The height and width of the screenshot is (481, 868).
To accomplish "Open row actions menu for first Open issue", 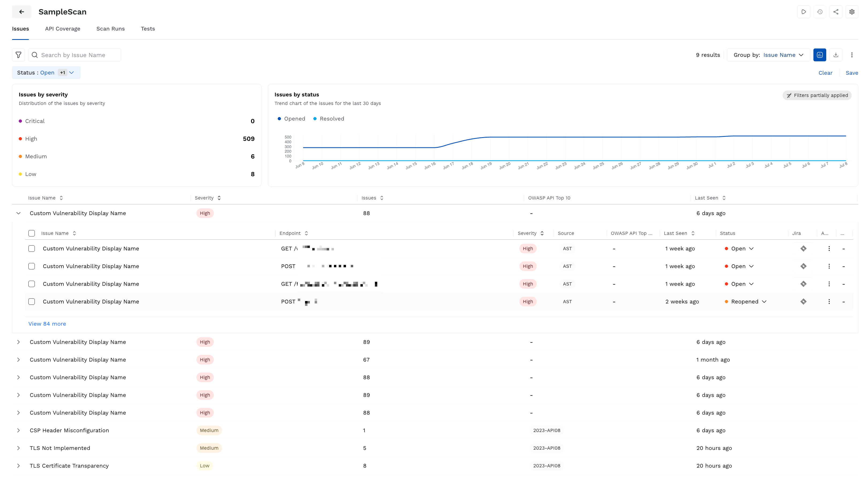I will [829, 249].
